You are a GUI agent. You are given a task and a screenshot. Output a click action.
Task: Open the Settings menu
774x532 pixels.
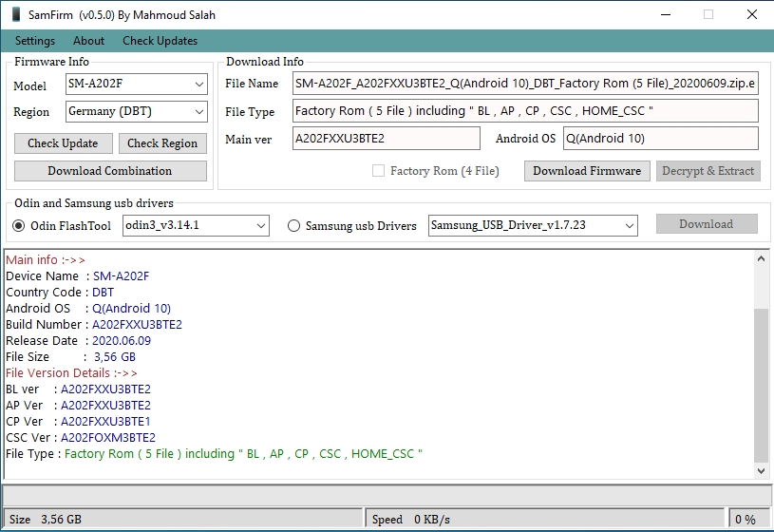[35, 41]
